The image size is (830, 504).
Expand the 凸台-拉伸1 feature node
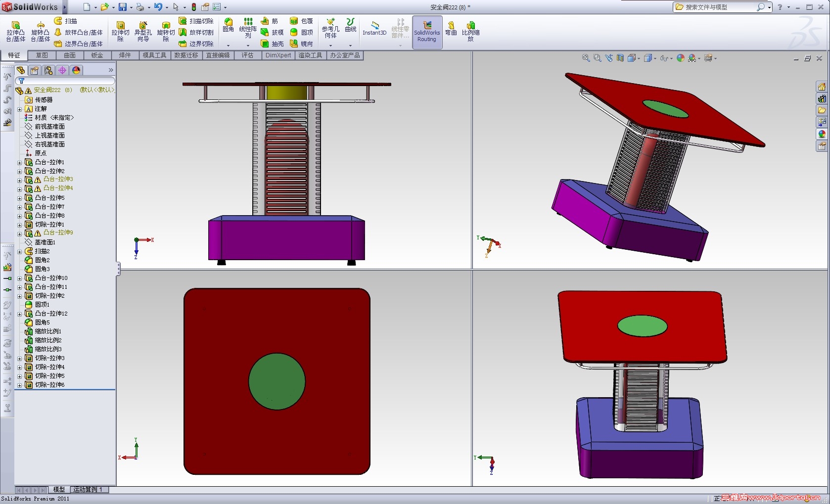[x=20, y=162]
